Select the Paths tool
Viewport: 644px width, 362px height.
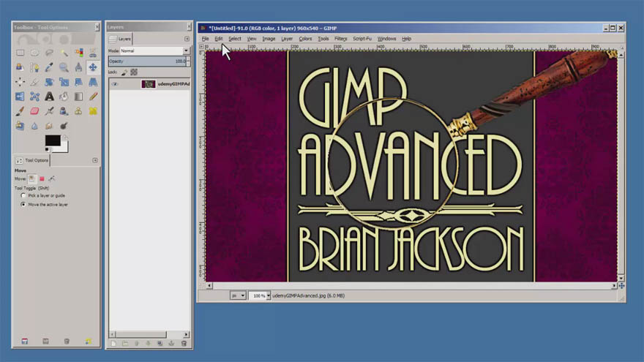pos(34,67)
